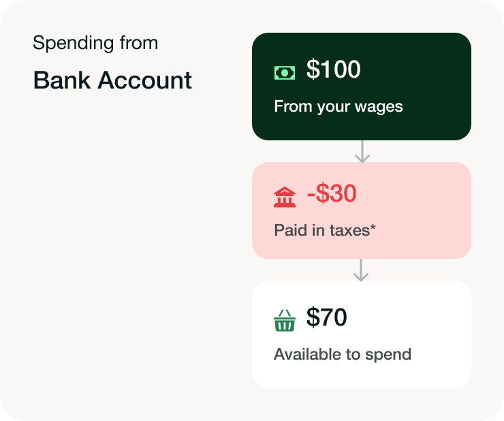Click the red bank building icon

285,198
